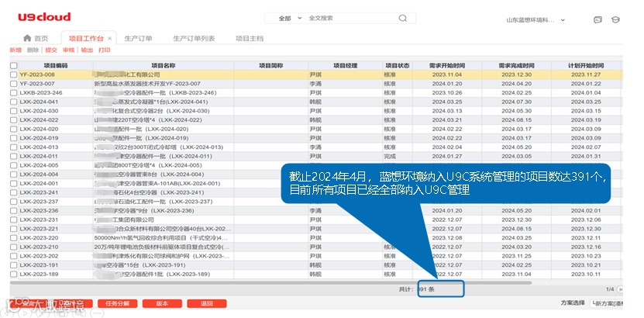644x318 pixels.
Task: Click the 新增 toolbar action
Action: [x=15, y=50]
